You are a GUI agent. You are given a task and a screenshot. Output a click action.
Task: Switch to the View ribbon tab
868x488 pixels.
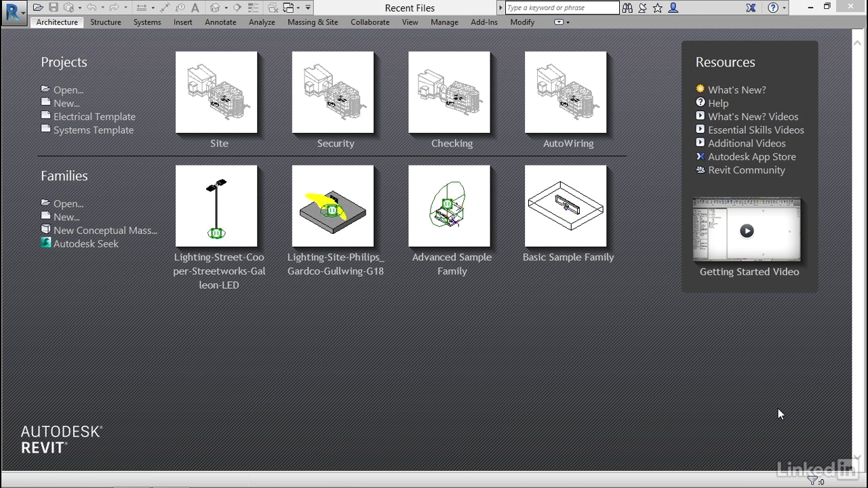[410, 22]
